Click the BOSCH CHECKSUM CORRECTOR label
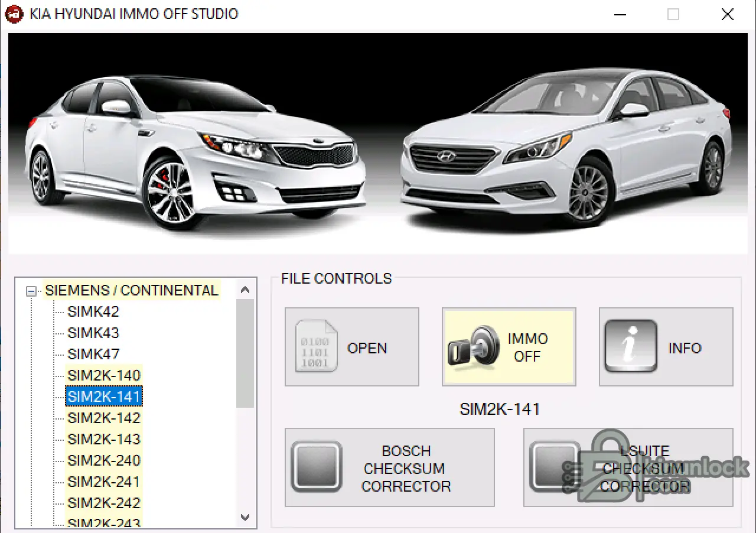Screen dimensions: 756x533 point(406,469)
